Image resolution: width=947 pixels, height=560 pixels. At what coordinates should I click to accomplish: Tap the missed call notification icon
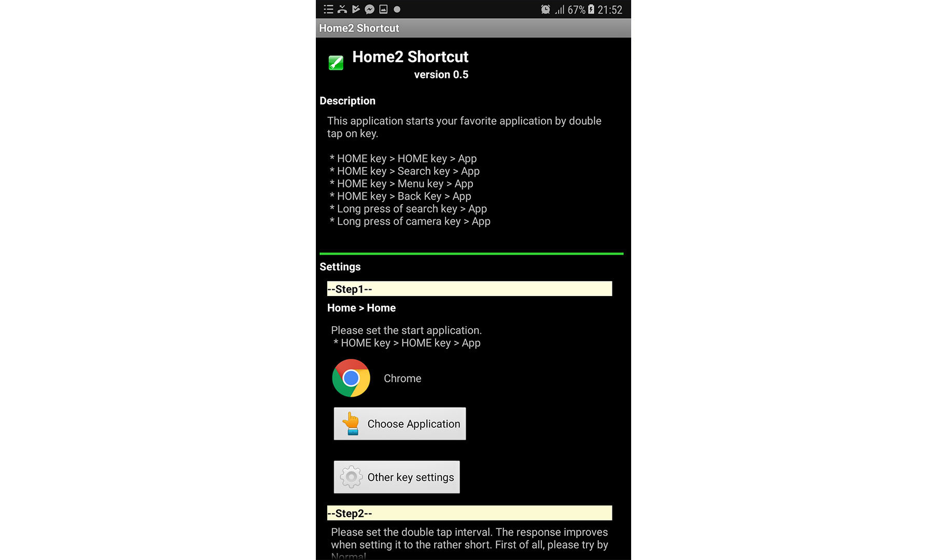click(x=342, y=9)
